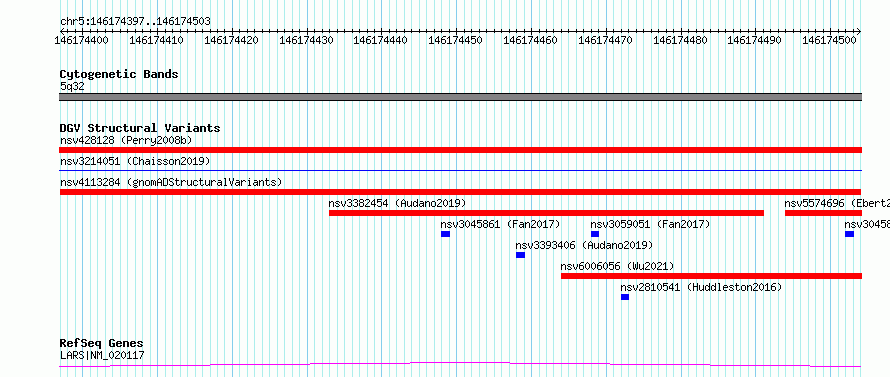Click the Cytogenetic Bands track heading
890x377 pixels.
point(119,74)
